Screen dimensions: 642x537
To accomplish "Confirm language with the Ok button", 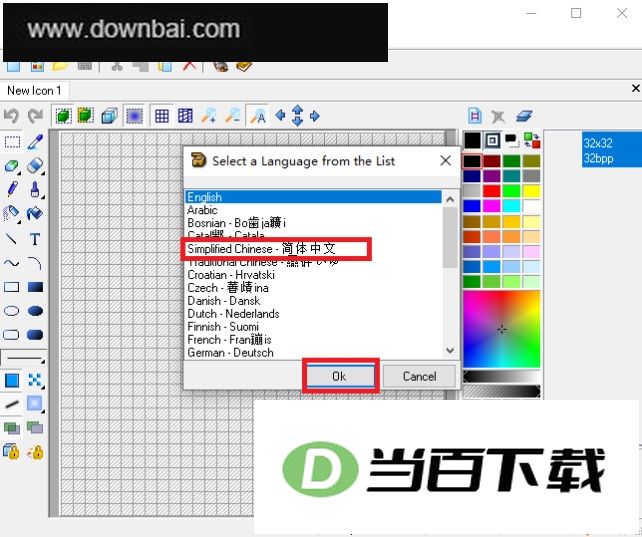I will coord(341,376).
